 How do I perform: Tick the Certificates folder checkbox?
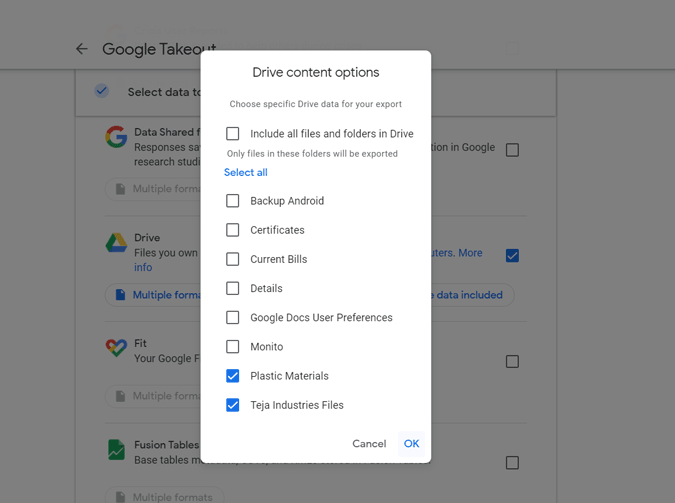pyautogui.click(x=233, y=230)
